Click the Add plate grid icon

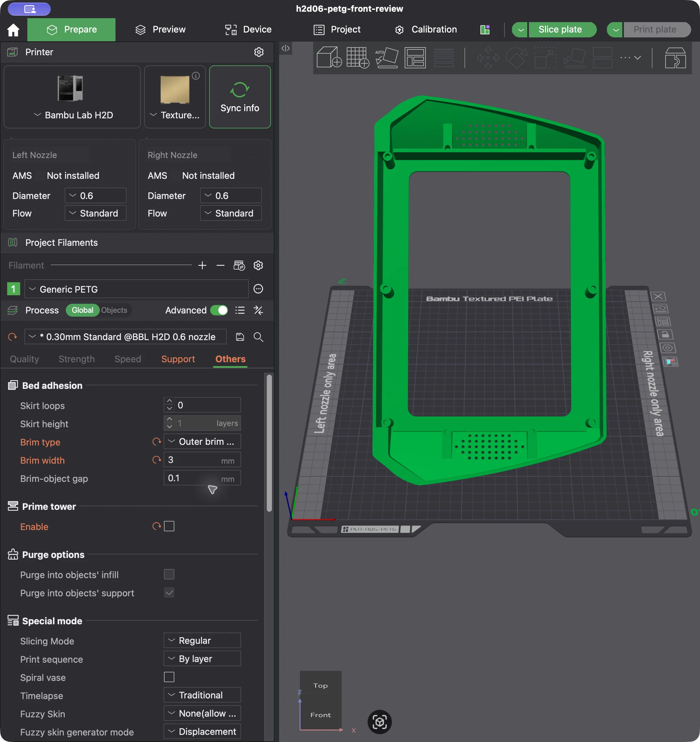(x=358, y=58)
